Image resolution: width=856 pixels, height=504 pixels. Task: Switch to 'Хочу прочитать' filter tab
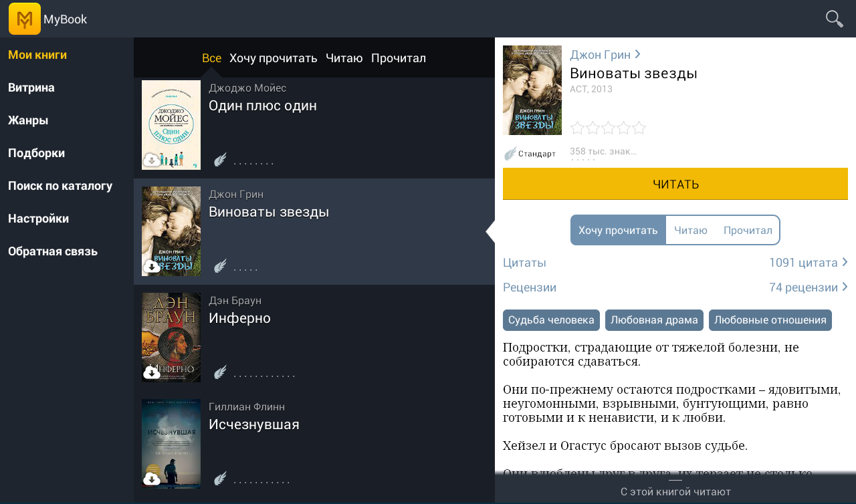[x=273, y=57]
